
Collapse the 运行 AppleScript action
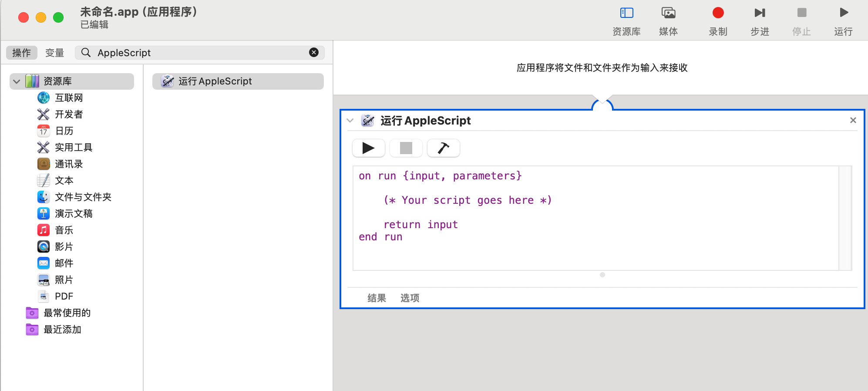(350, 121)
